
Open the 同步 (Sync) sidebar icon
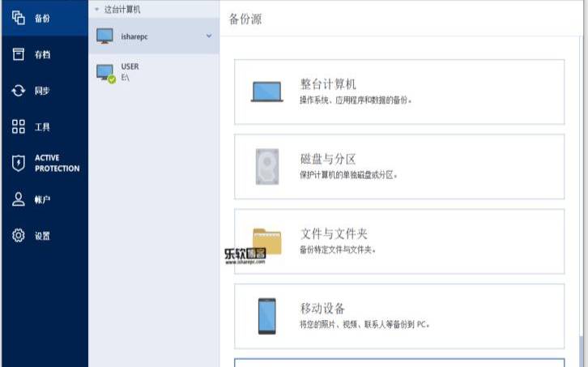click(x=19, y=91)
